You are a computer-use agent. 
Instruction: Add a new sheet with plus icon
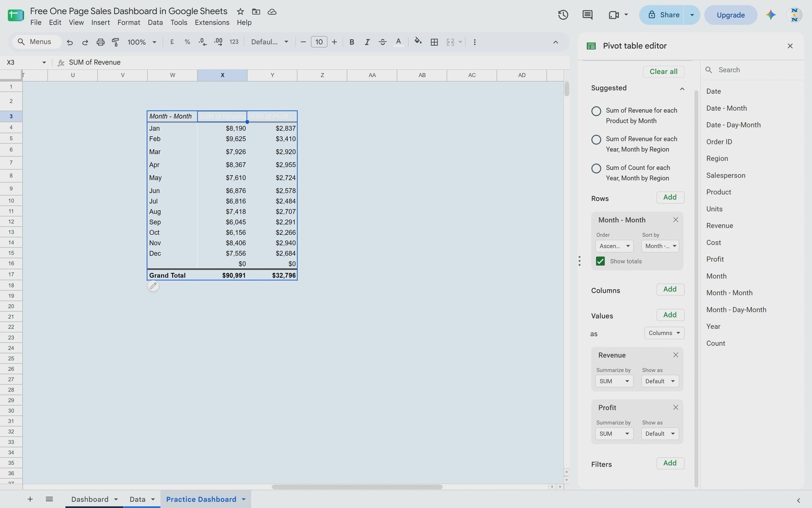tap(30, 499)
